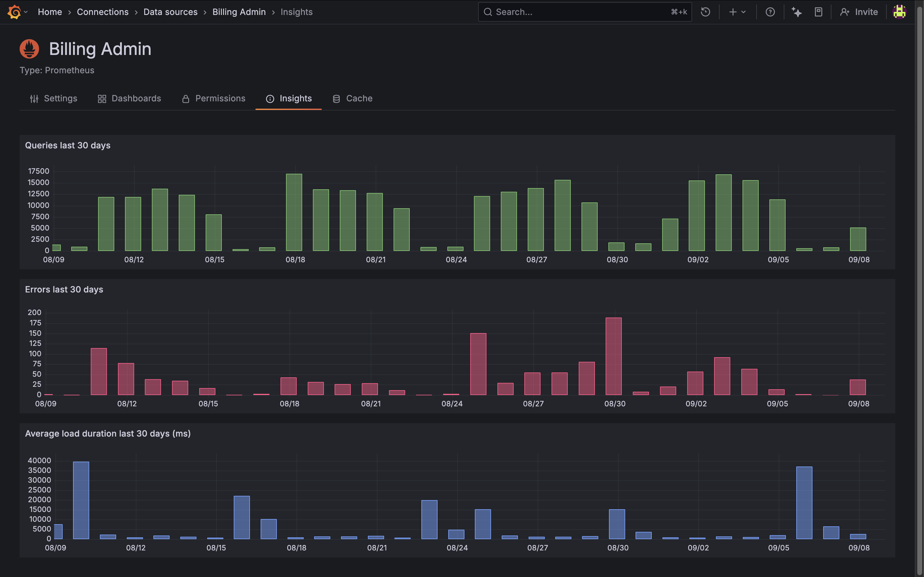Expand the dropdown arrow beside Grafana logo
The height and width of the screenshot is (577, 924).
click(x=26, y=12)
